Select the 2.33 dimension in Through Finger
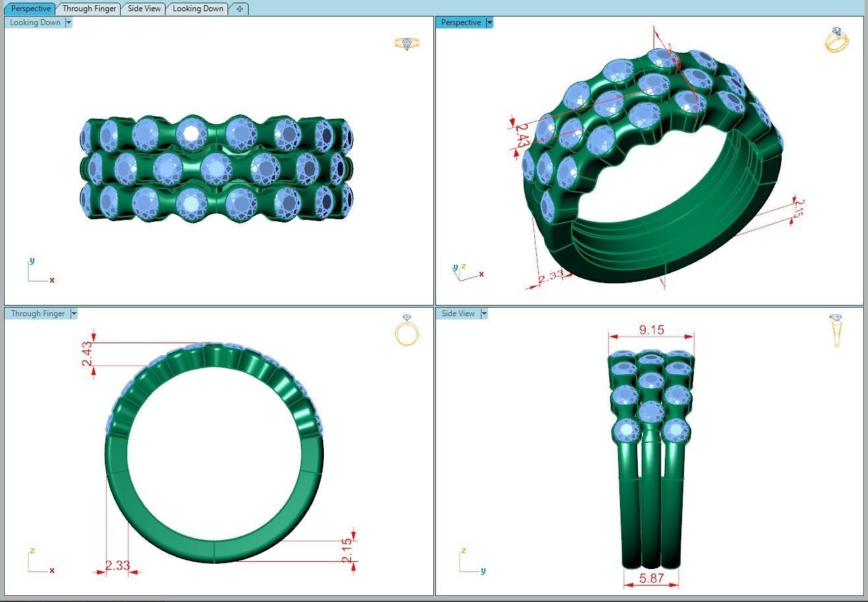868x602 pixels. click(117, 566)
